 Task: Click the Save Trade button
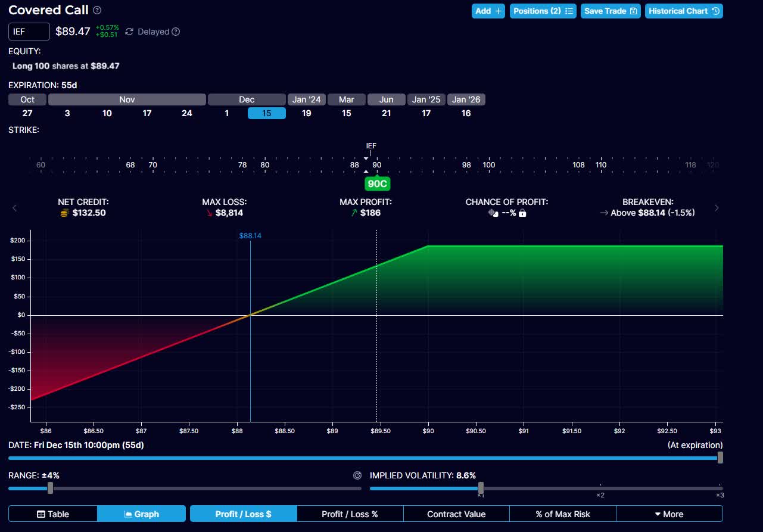(610, 11)
